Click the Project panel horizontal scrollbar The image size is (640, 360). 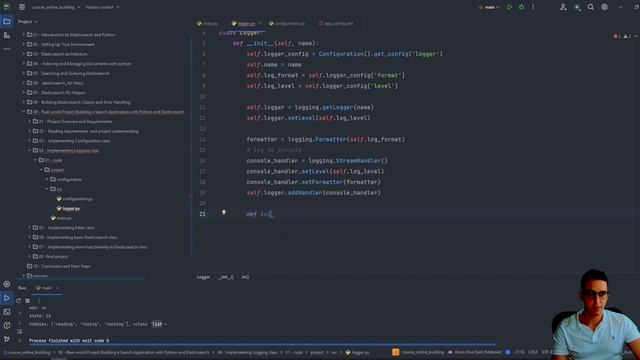pos(82,279)
